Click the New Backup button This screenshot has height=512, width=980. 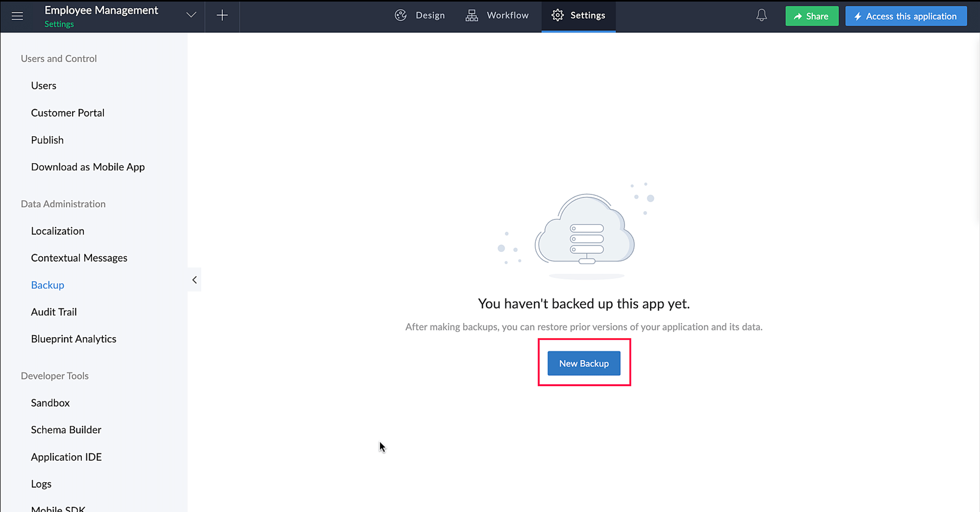pyautogui.click(x=583, y=363)
